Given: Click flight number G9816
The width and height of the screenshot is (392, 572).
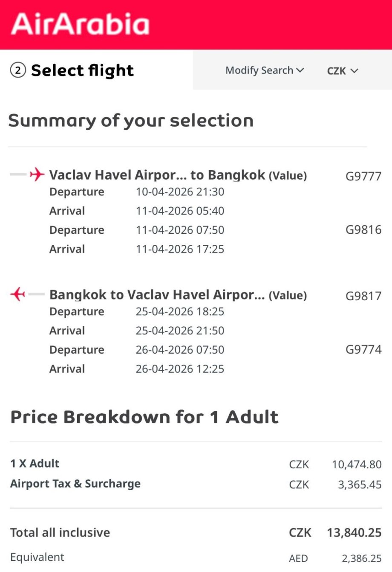Looking at the screenshot, I should click(363, 230).
